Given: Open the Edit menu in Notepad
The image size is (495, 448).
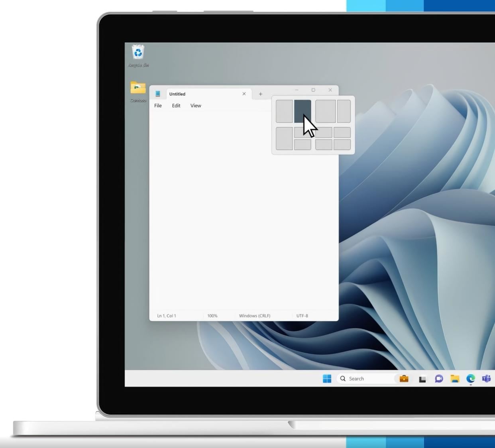Looking at the screenshot, I should tap(176, 106).
